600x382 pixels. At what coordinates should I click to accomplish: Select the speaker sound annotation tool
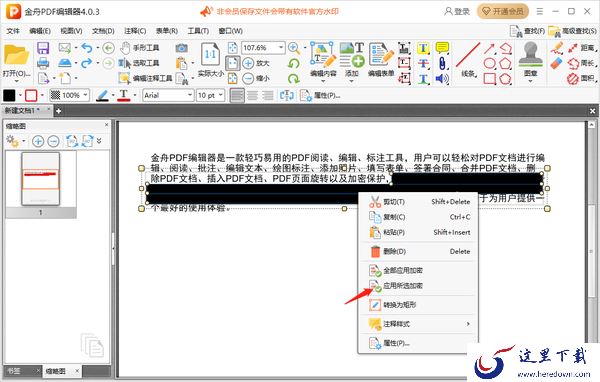coord(442,79)
